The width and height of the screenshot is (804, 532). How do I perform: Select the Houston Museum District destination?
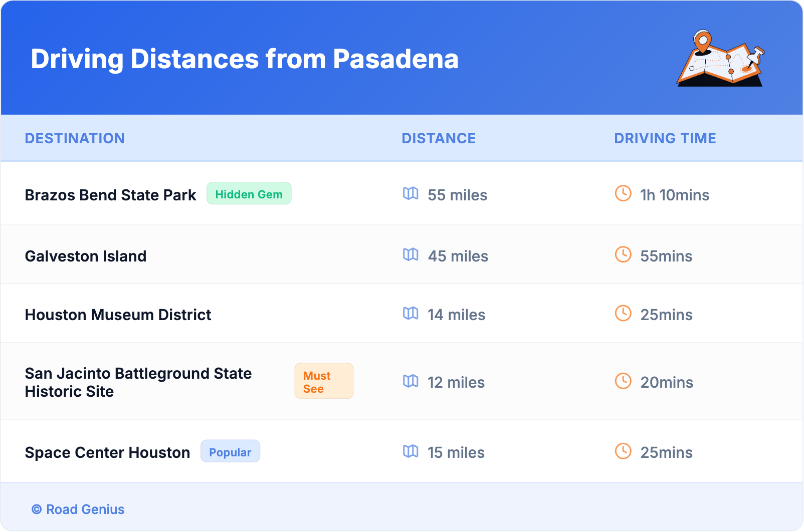point(118,315)
